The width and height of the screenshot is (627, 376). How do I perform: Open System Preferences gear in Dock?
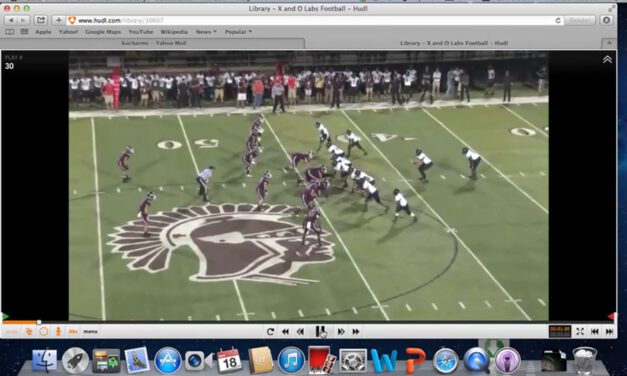pos(353,361)
